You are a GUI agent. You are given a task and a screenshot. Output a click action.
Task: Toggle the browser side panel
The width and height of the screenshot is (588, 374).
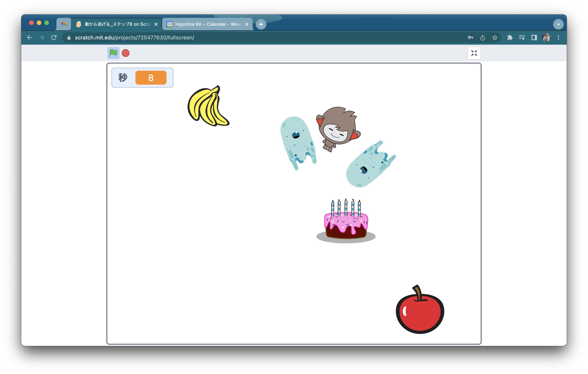coord(534,38)
